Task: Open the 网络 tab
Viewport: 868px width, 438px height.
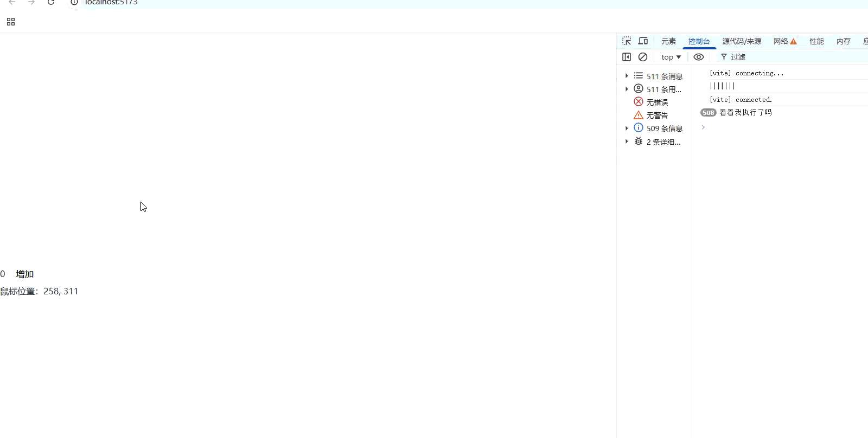Action: click(x=784, y=41)
